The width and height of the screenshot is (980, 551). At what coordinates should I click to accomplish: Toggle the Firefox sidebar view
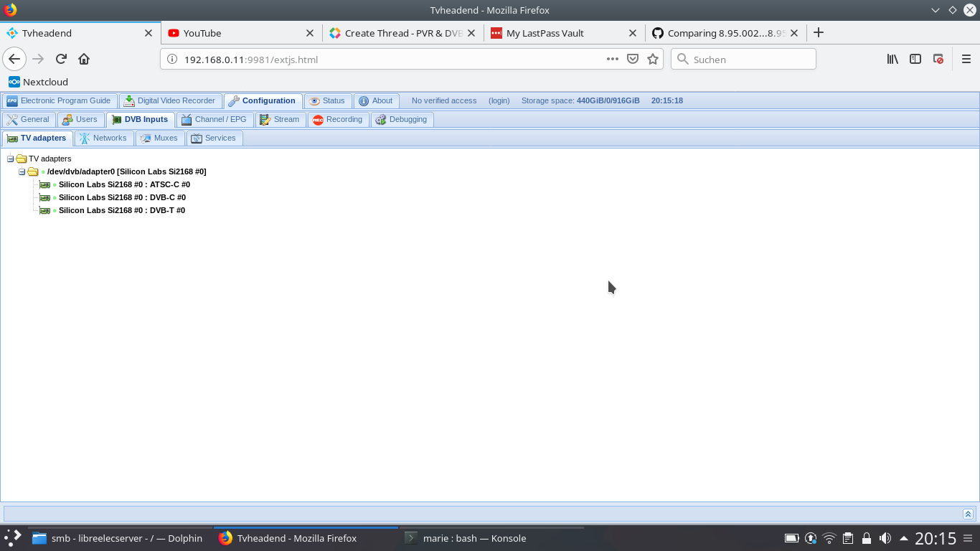pyautogui.click(x=915, y=59)
